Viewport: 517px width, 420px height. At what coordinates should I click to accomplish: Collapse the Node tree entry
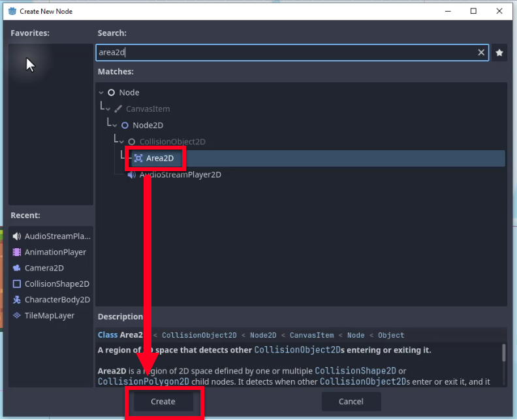tap(101, 93)
